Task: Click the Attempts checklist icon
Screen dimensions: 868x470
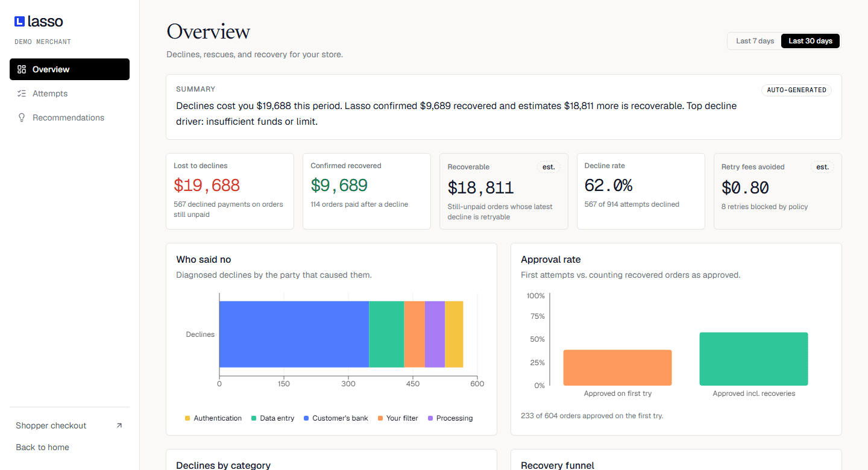Action: click(x=22, y=93)
